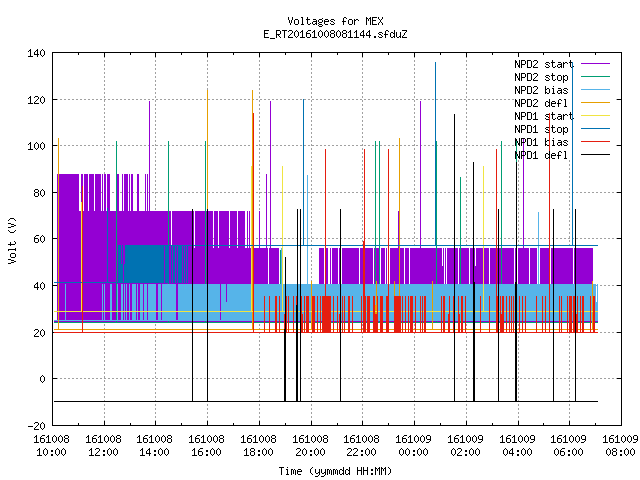
Task: Click the 120 y-axis tick label
Action: pyautogui.click(x=36, y=100)
